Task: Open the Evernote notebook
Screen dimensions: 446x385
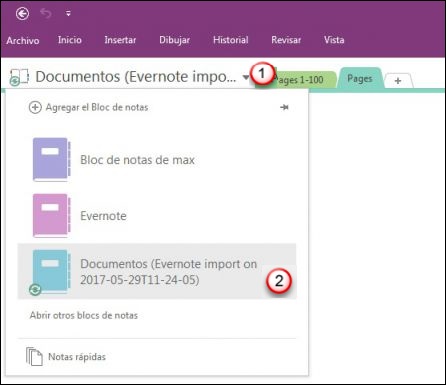Action: [x=103, y=216]
